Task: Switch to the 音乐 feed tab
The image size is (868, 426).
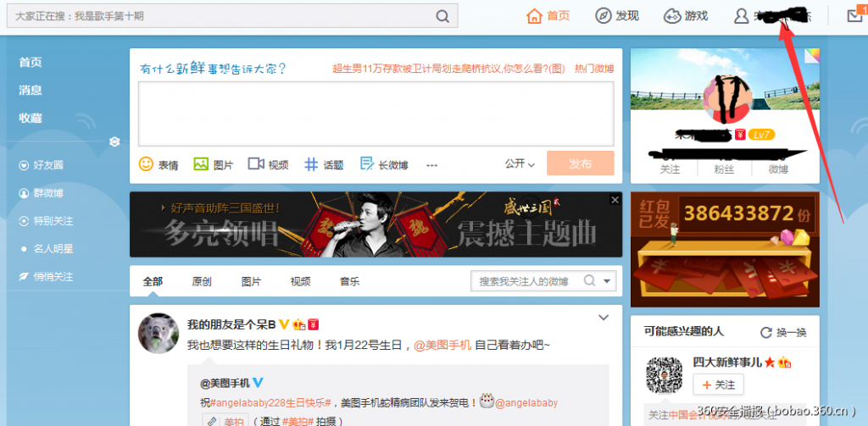Action: point(349,281)
